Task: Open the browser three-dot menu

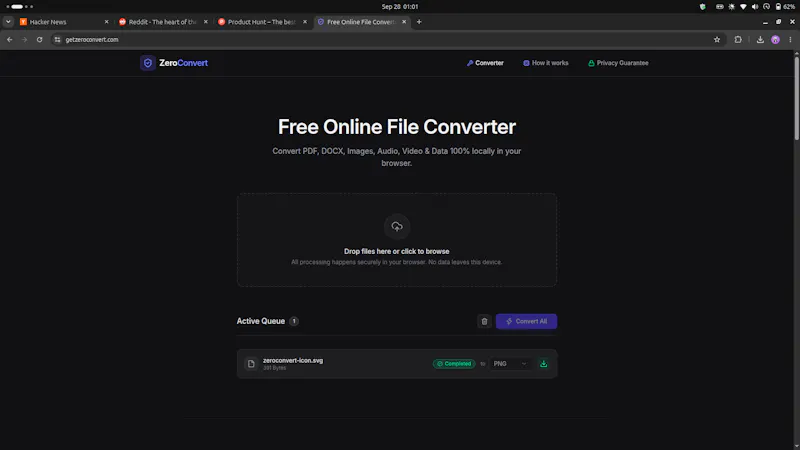Action: coord(790,39)
